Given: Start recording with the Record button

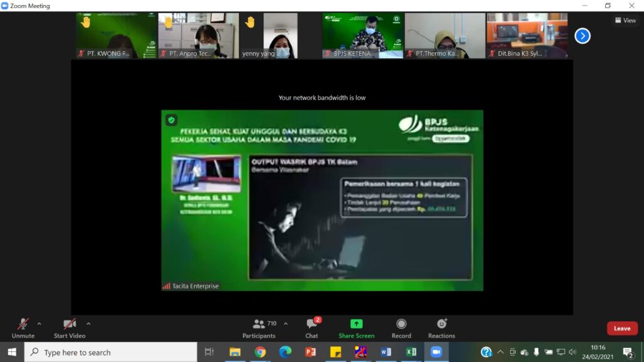Looking at the screenshot, I should pyautogui.click(x=401, y=327).
